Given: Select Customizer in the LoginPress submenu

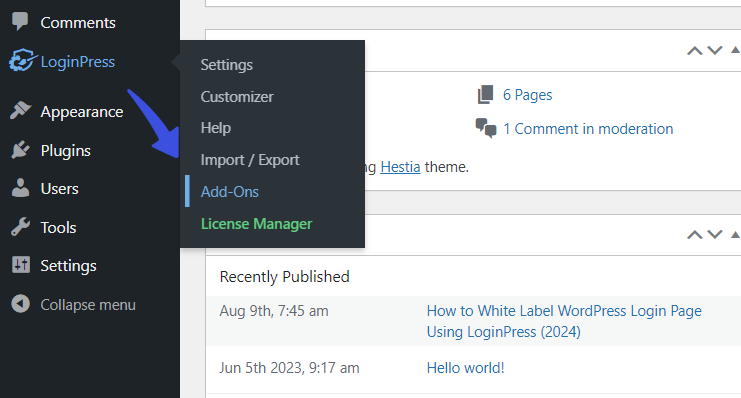Looking at the screenshot, I should pyautogui.click(x=237, y=96).
